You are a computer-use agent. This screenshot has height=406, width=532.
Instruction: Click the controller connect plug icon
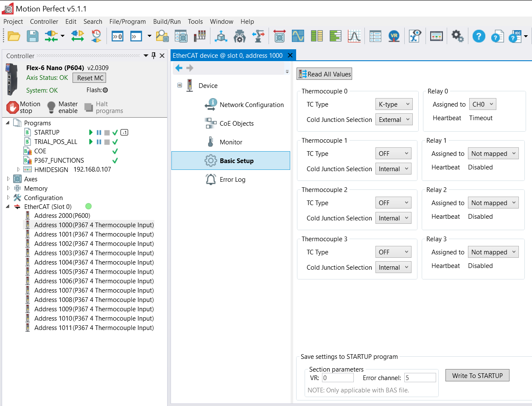[51, 37]
